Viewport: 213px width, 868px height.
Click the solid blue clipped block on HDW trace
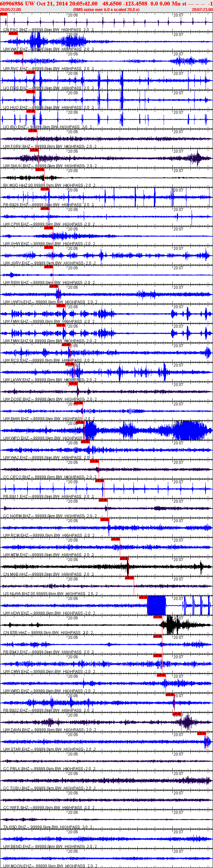[x=157, y=605]
